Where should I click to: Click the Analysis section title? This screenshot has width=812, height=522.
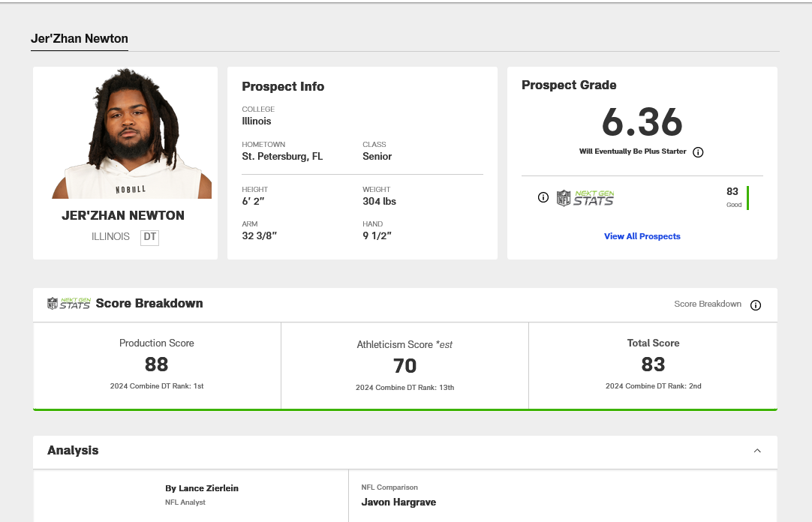73,451
